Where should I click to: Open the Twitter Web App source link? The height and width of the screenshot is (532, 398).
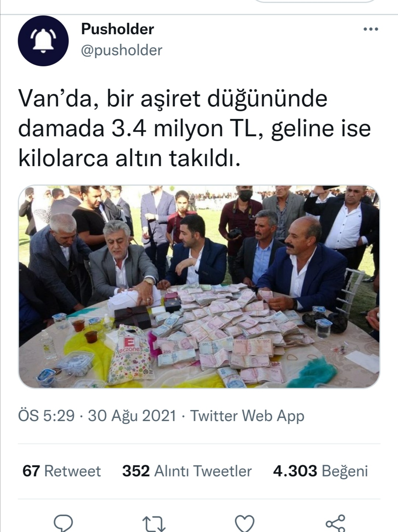pyautogui.click(x=247, y=416)
